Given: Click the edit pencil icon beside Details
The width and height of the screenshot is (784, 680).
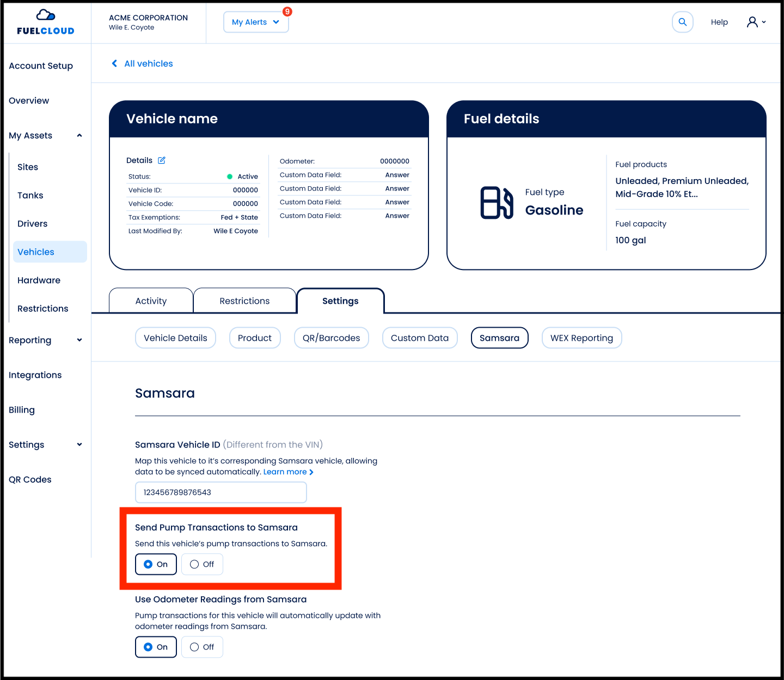Looking at the screenshot, I should [x=162, y=160].
